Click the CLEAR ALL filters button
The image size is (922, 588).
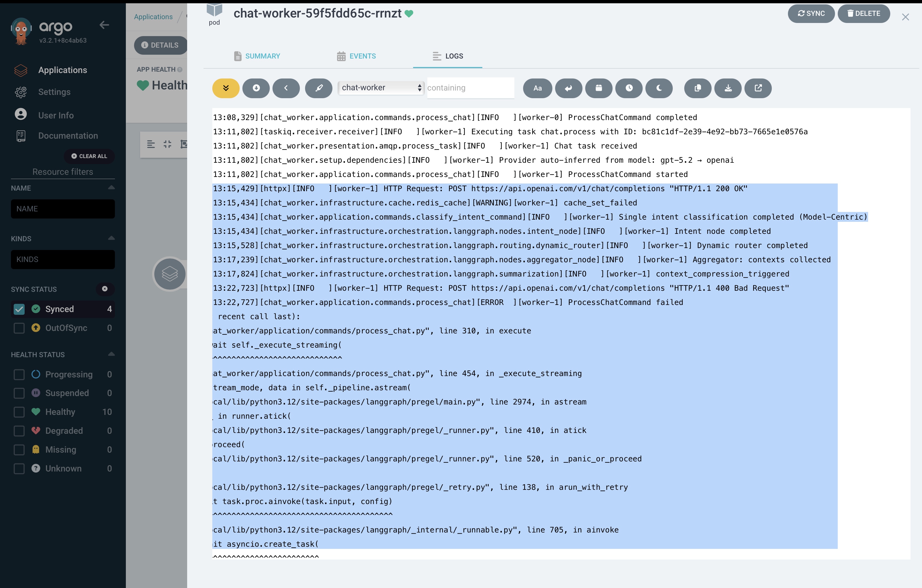(x=89, y=156)
